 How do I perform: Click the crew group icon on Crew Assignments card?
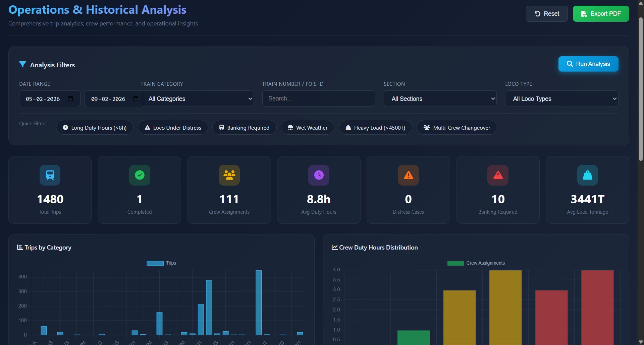click(x=229, y=175)
